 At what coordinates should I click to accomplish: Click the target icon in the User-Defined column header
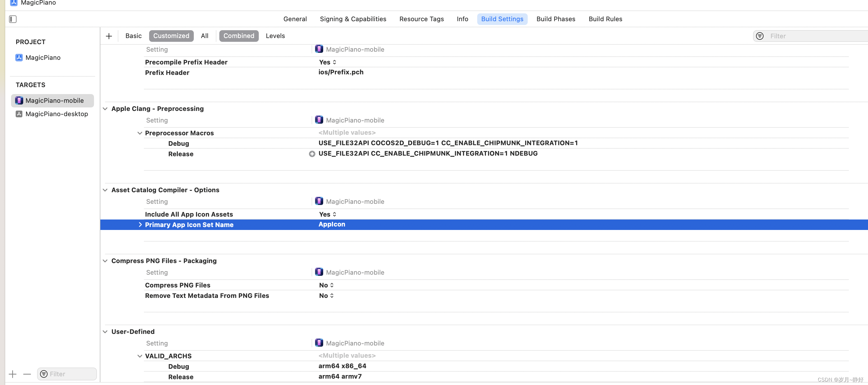(319, 343)
